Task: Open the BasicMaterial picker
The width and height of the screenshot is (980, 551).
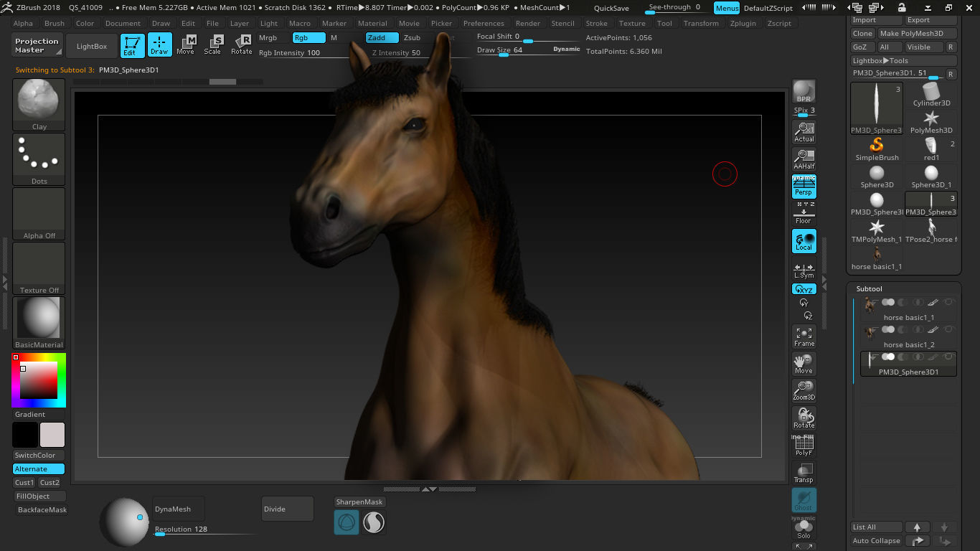Action: (x=39, y=323)
